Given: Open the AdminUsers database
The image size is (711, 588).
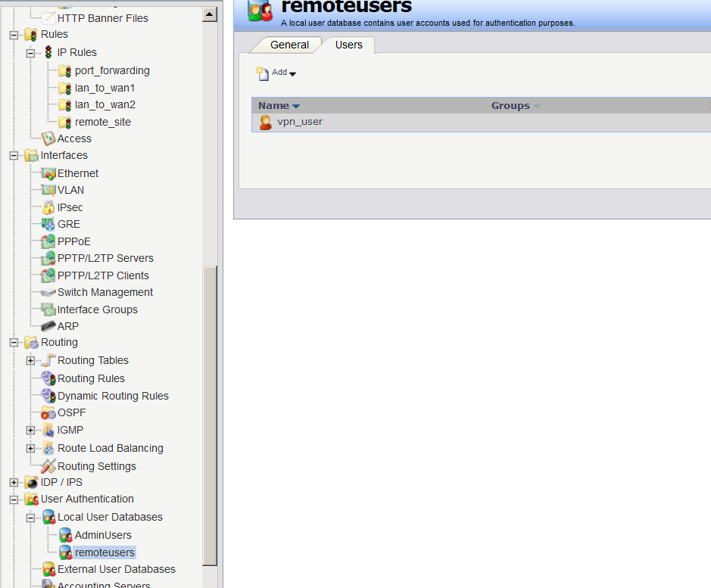Looking at the screenshot, I should pos(103,535).
